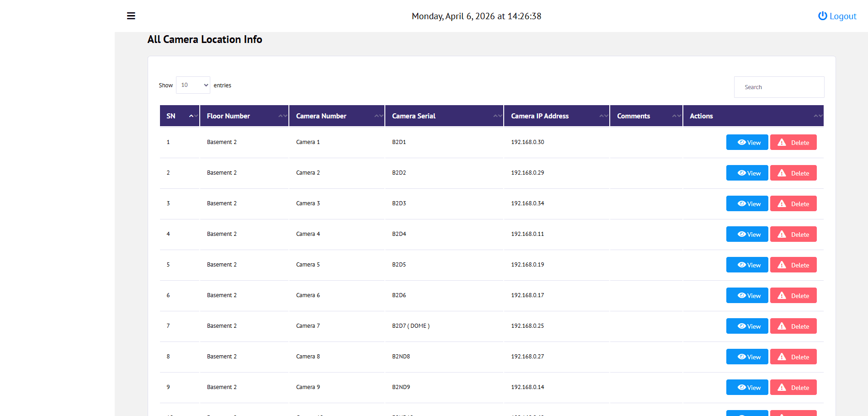Click warning triangle icon for Camera 9
Viewport: 868px width, 416px height.
point(782,387)
